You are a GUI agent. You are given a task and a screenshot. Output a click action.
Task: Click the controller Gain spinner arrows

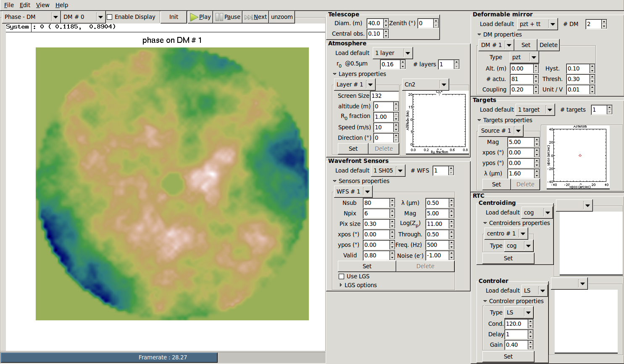530,345
